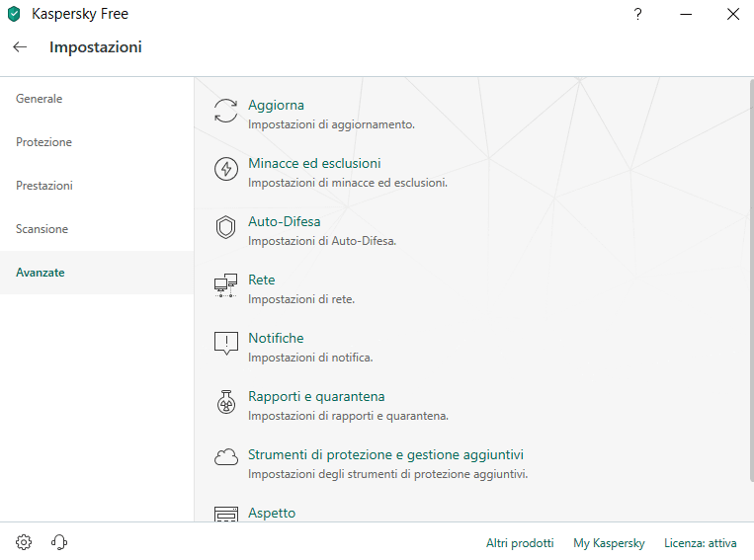The image size is (754, 560).
Task: Click the My Kaspersky link
Action: [609, 543]
